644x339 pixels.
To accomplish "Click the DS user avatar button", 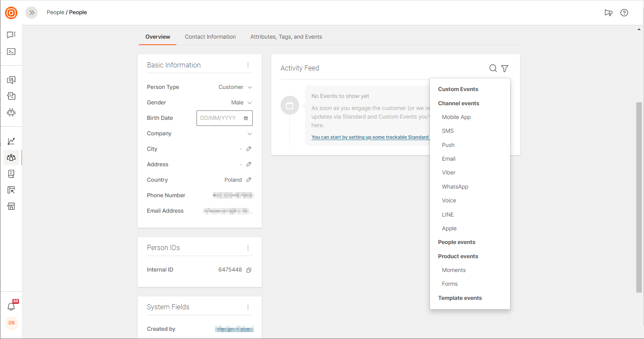I will point(12,323).
